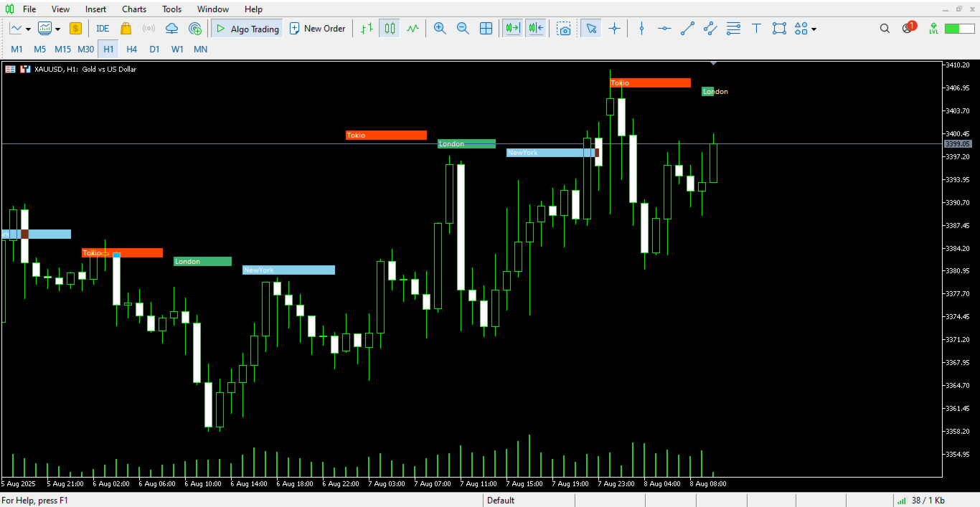The width and height of the screenshot is (980, 507).
Task: Click the XAUUSD, H1 chart title
Action: [85, 70]
